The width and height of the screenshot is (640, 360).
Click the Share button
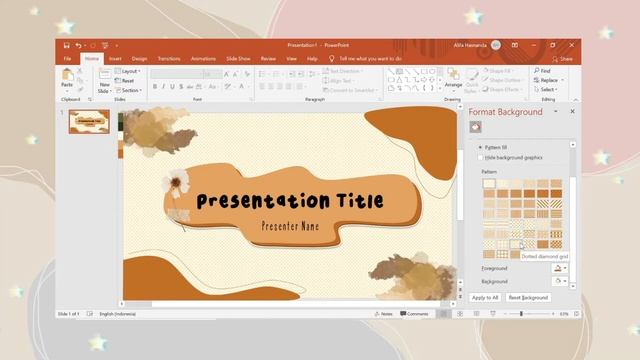point(563,59)
